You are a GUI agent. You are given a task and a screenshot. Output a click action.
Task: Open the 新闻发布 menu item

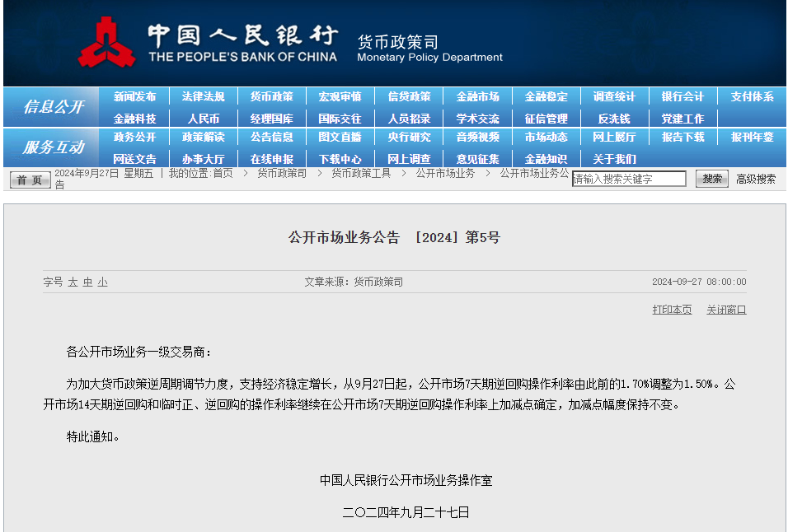(x=134, y=96)
